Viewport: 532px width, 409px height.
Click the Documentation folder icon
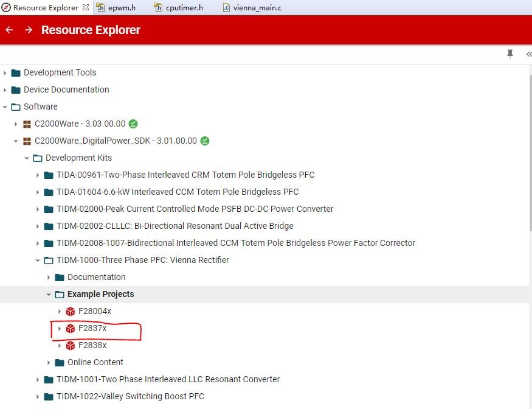(x=60, y=277)
